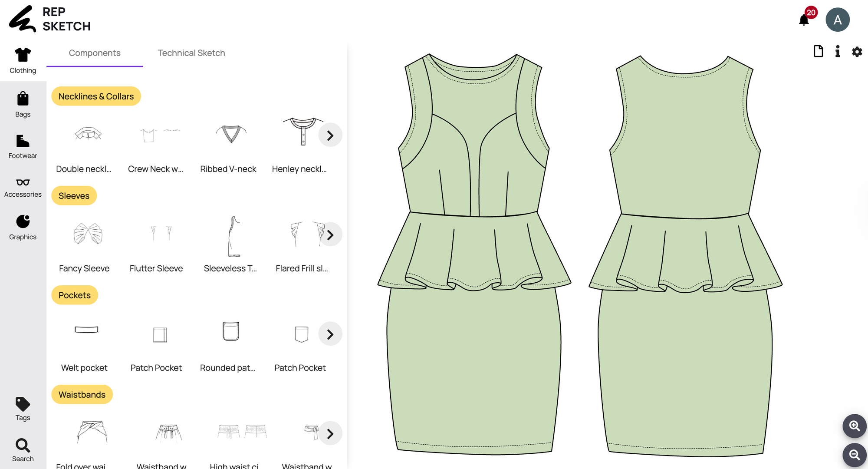Expand more Pocket components
The width and height of the screenshot is (868, 469).
pyautogui.click(x=330, y=334)
